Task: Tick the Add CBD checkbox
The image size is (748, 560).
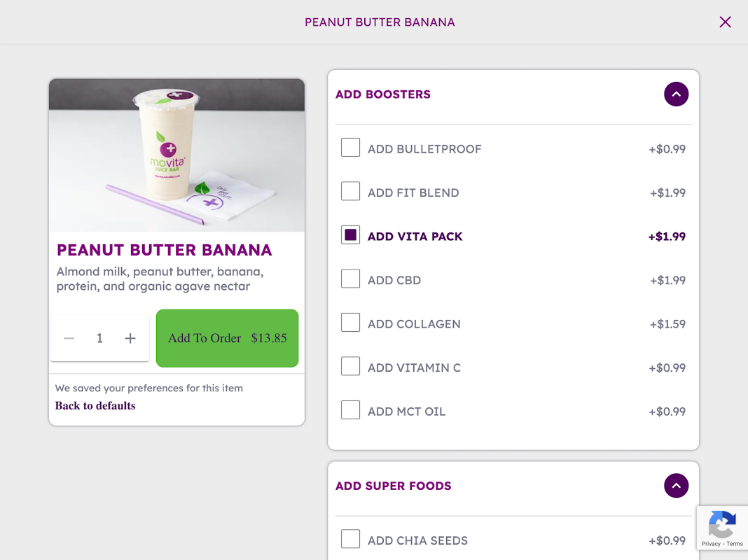Action: [x=350, y=279]
